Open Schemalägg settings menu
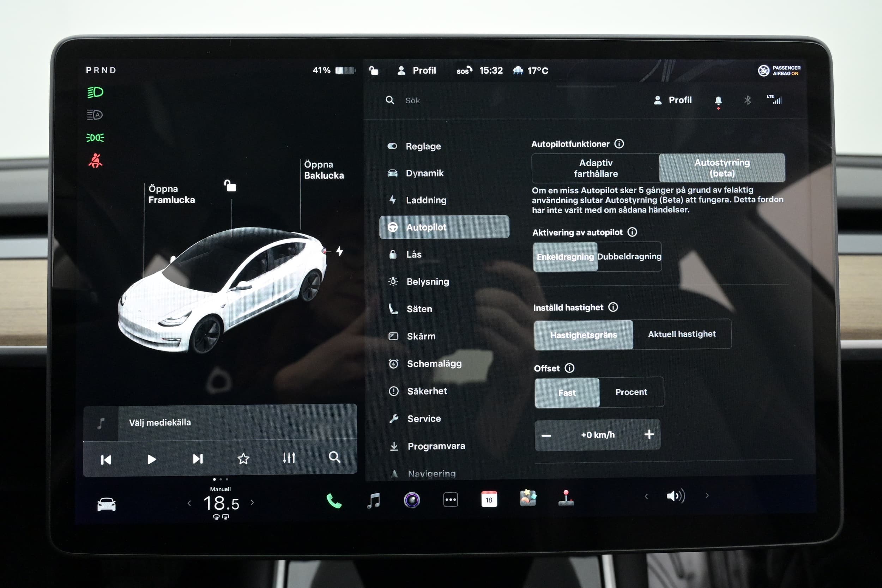The width and height of the screenshot is (882, 588). [x=445, y=364]
